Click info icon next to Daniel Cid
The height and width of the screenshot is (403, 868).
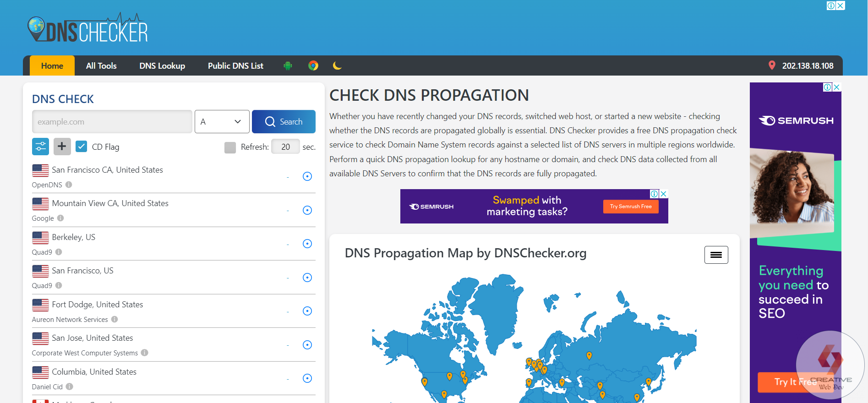70,387
